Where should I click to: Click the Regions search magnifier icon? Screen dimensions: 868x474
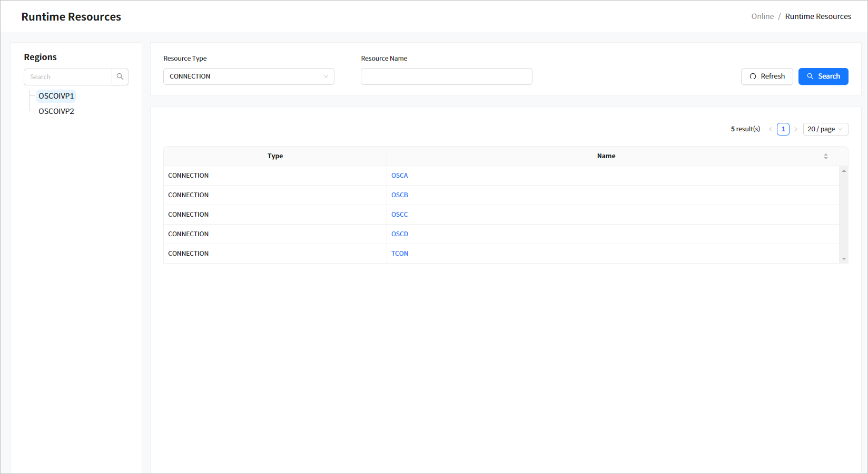(120, 77)
